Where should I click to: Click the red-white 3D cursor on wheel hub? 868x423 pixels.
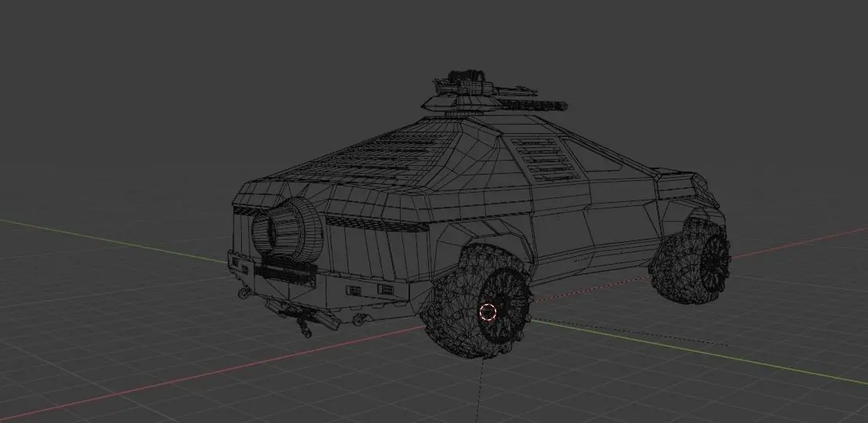coord(487,312)
